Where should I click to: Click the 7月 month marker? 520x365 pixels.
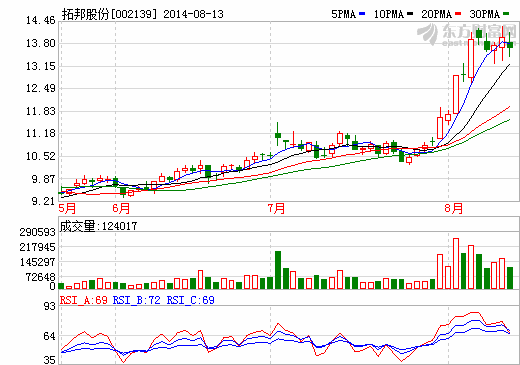(x=276, y=209)
